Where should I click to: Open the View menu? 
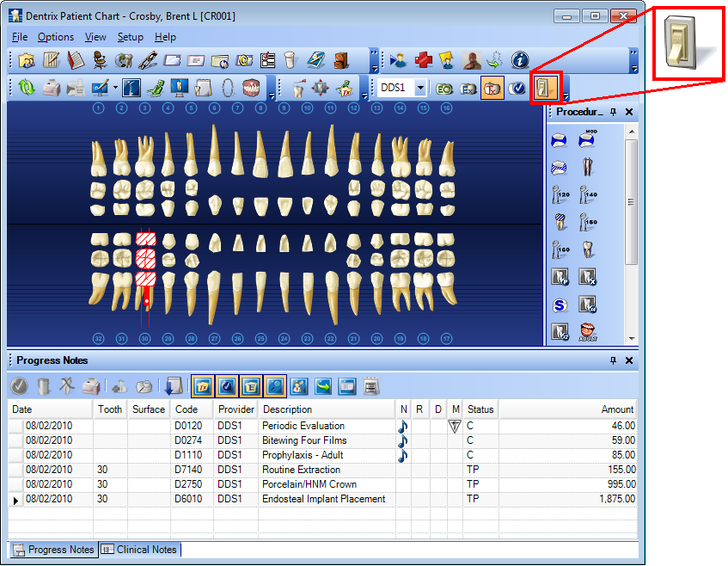coord(95,37)
